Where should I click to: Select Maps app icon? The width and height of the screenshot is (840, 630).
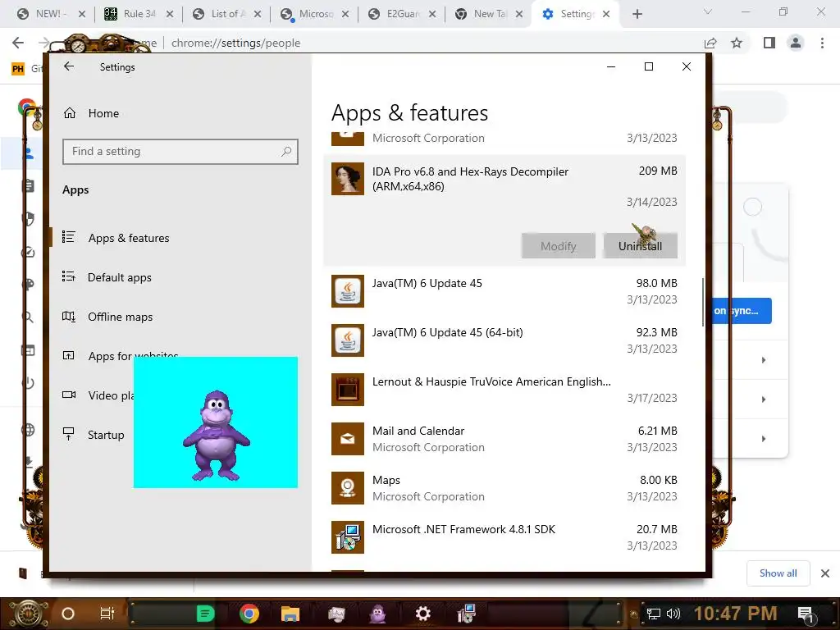[x=348, y=488]
